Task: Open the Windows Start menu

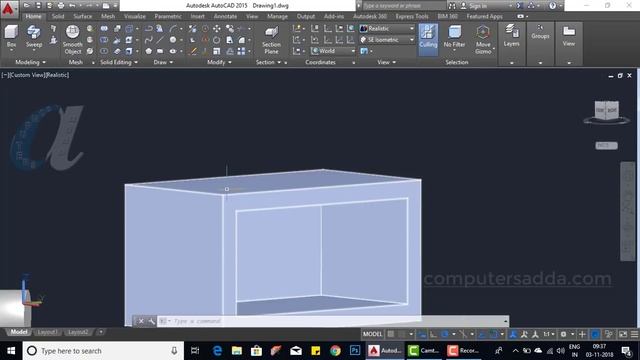Action: pos(11,351)
